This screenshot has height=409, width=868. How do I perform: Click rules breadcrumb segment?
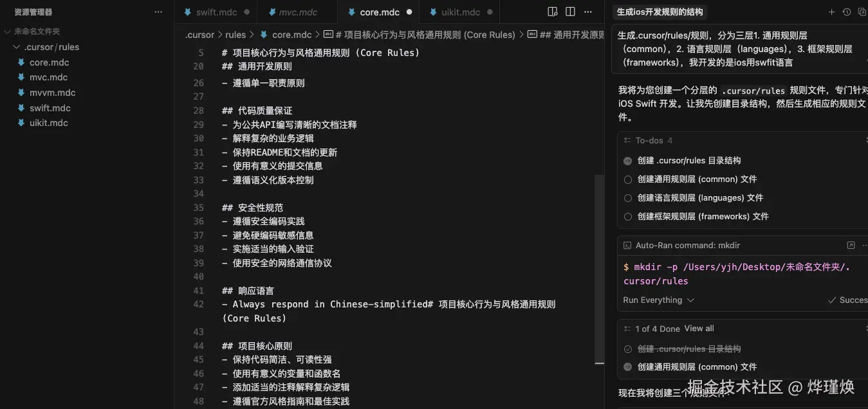235,35
